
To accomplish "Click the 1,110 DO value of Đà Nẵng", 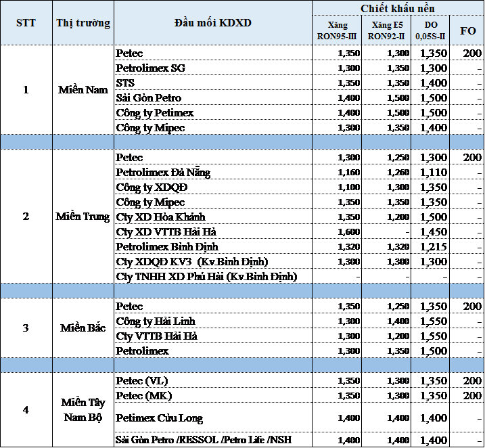I will click(x=430, y=172).
